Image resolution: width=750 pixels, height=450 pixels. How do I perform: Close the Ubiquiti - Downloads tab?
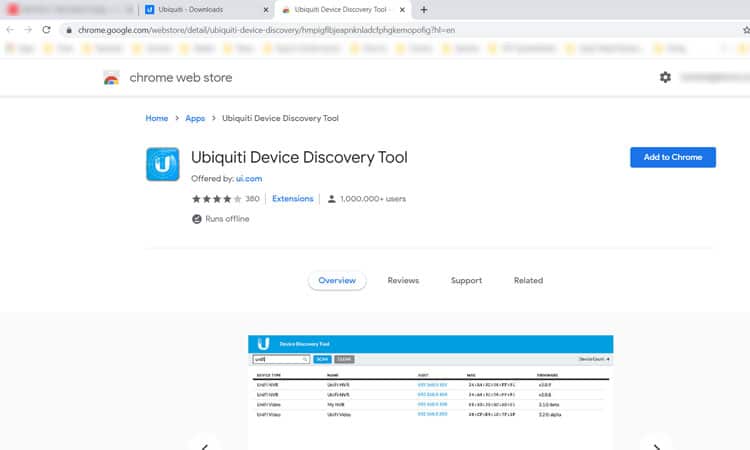266,10
